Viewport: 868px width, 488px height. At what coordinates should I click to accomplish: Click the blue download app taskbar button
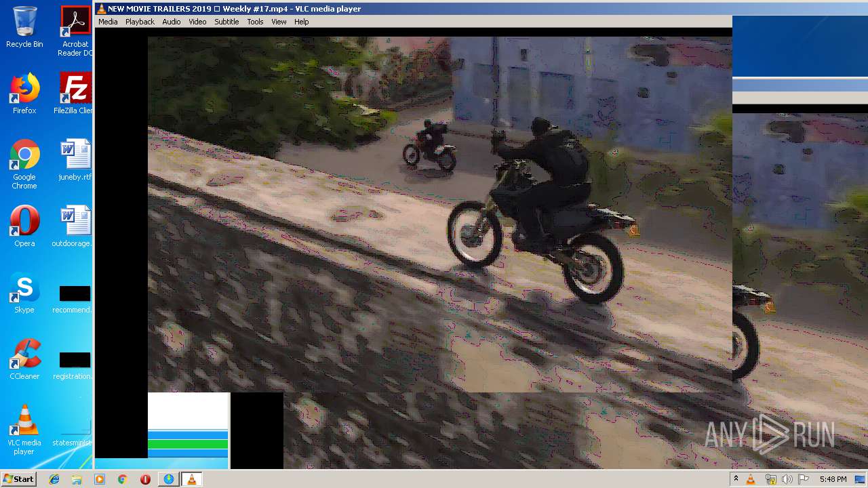pos(168,479)
